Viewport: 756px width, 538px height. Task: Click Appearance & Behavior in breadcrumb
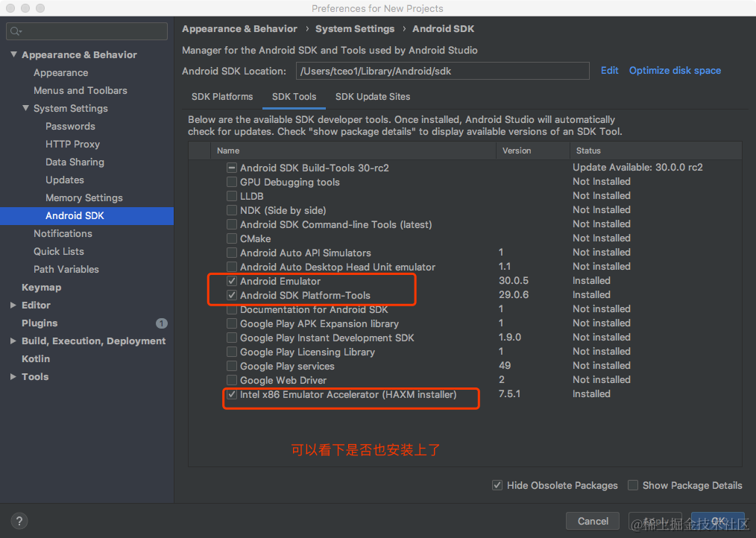(x=239, y=29)
